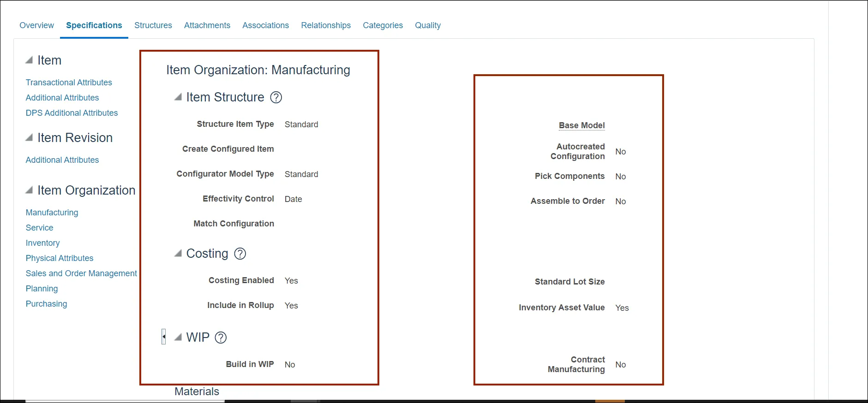Click the Base Model field label
Image resolution: width=868 pixels, height=403 pixels.
[581, 125]
